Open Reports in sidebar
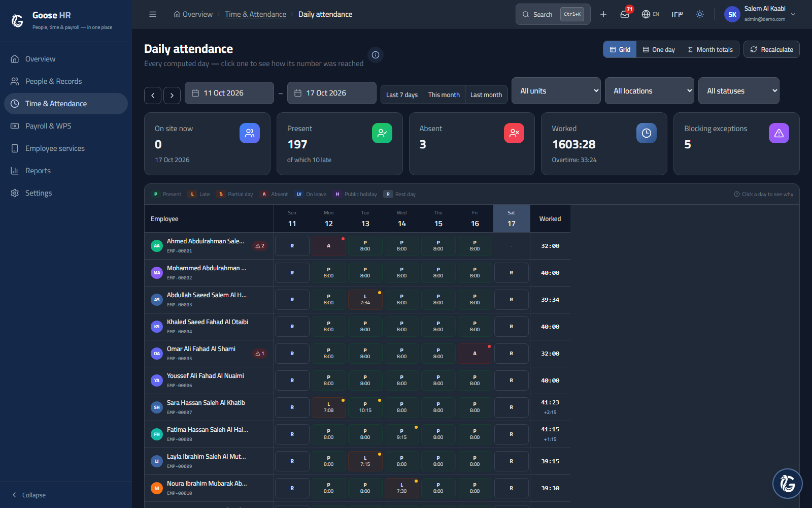This screenshot has width=812, height=508. tap(66, 171)
